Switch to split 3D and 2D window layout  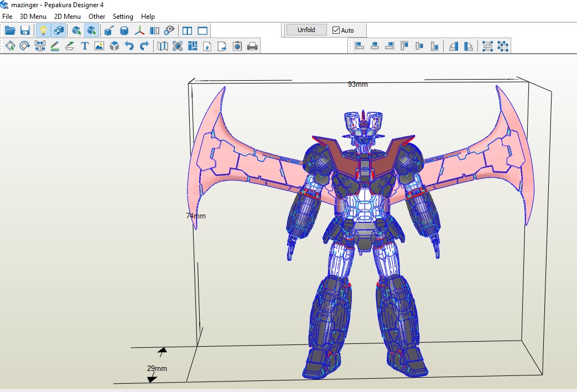pyautogui.click(x=188, y=31)
